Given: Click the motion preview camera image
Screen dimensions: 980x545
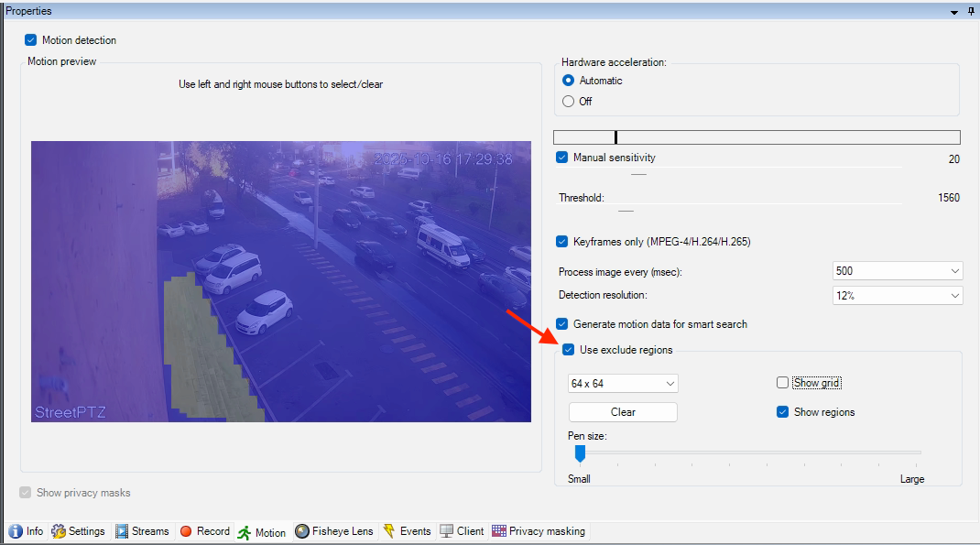Looking at the screenshot, I should 281,281.
